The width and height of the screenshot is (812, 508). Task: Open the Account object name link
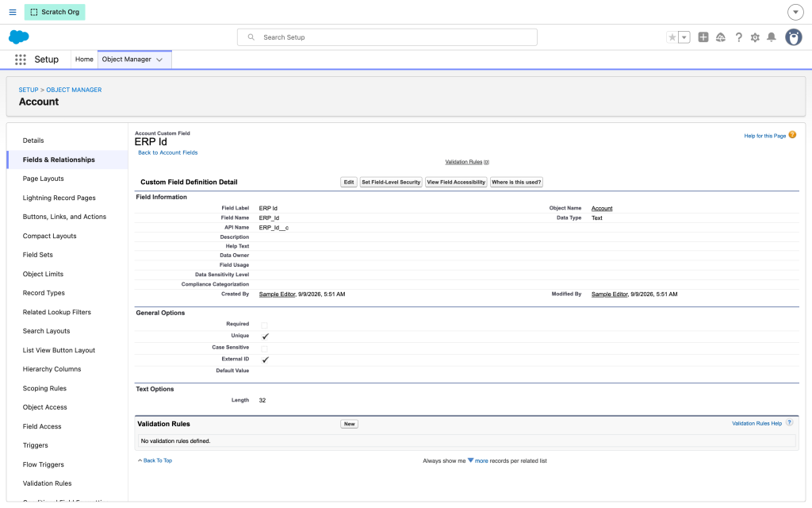click(602, 209)
